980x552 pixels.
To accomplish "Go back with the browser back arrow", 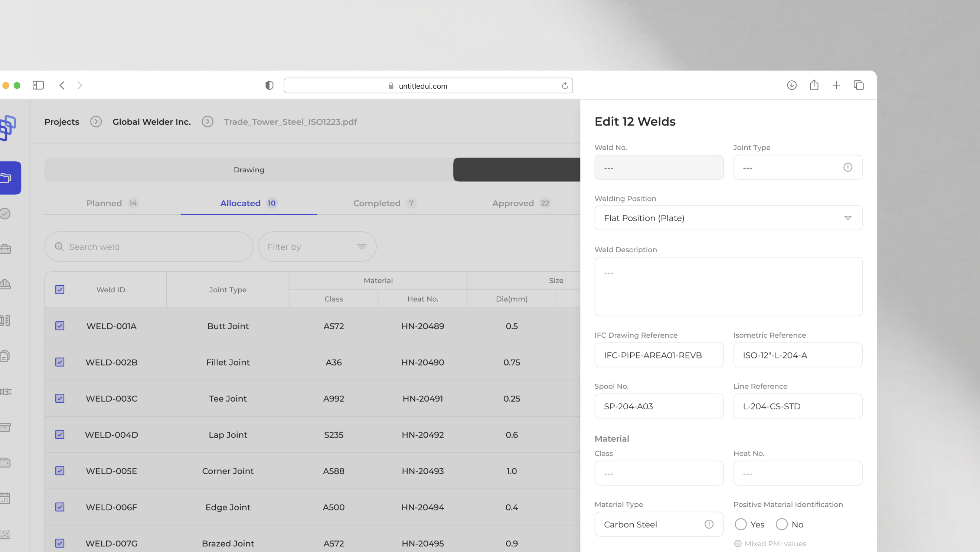I will [62, 85].
